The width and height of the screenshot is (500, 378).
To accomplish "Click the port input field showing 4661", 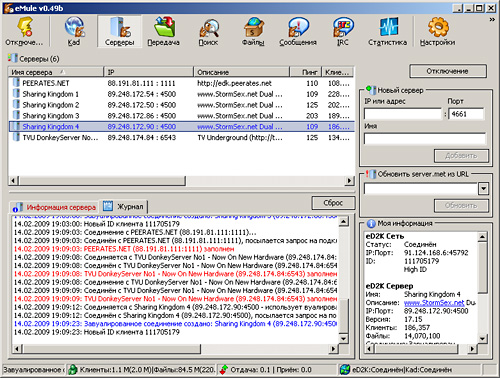I will point(466,114).
